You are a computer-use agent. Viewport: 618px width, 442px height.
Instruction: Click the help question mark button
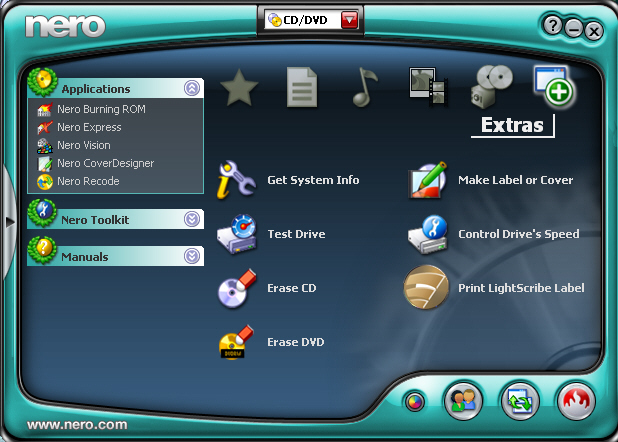point(553,26)
